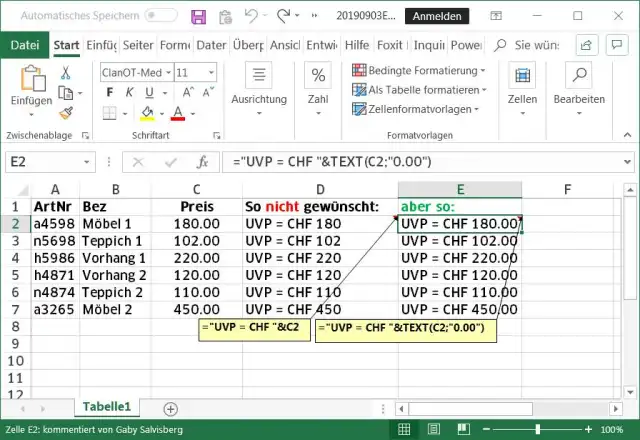Decrease font size with the A-down icon
The image size is (640, 440).
click(208, 93)
